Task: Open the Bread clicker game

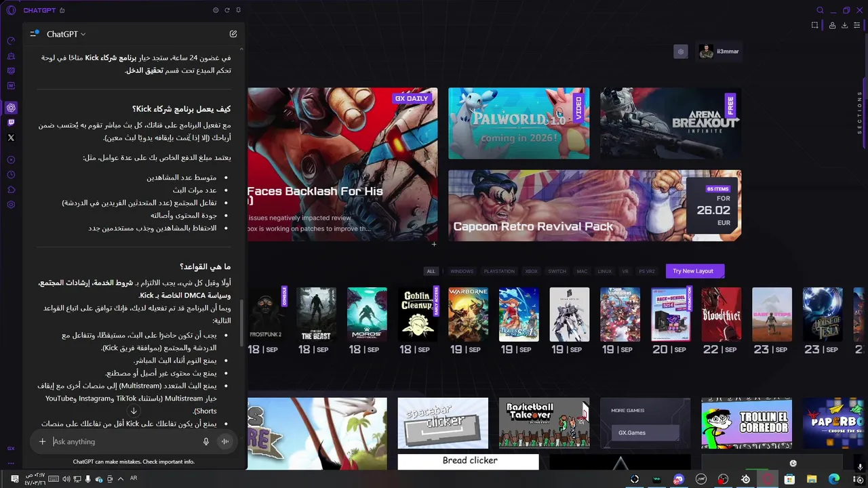Action: [468, 462]
